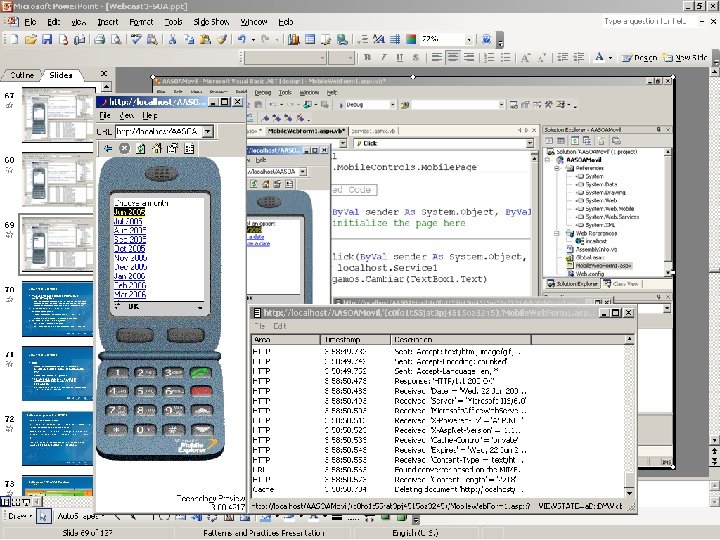The width and height of the screenshot is (720, 540).
Task: Click Increase Font Size icon
Action: (525, 57)
